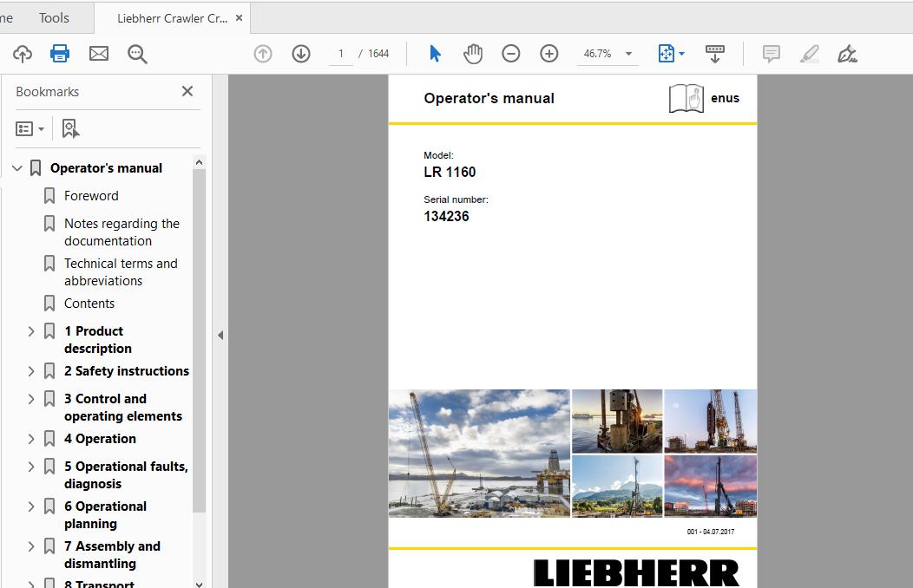Click the bookmarks panel scrollbar thumb
This screenshot has width=913, height=588.
199,340
